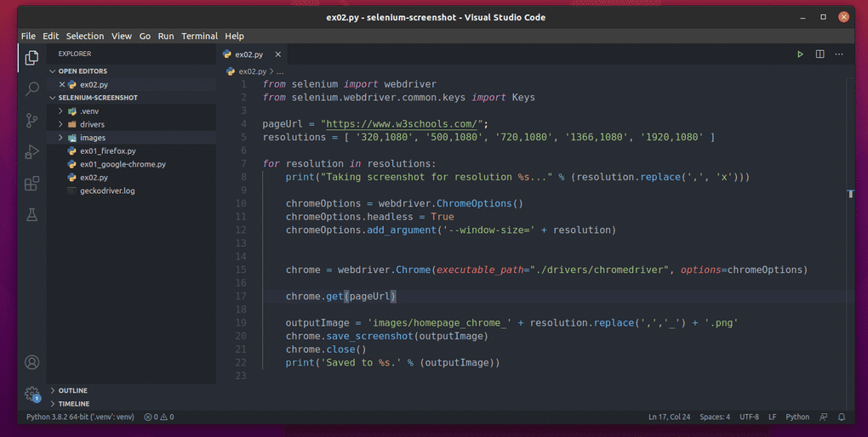Click the editor overview ruler marker
This screenshot has width=868, height=437.
pos(851,194)
